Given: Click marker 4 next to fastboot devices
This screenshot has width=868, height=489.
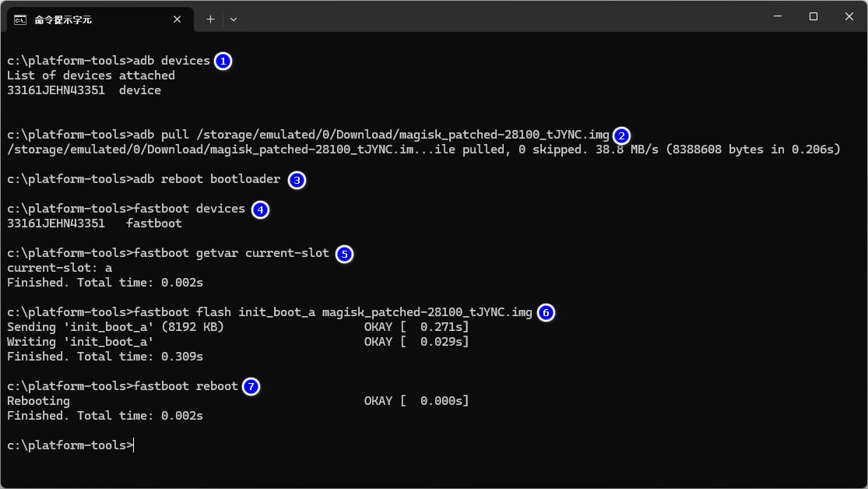Looking at the screenshot, I should pos(260,209).
